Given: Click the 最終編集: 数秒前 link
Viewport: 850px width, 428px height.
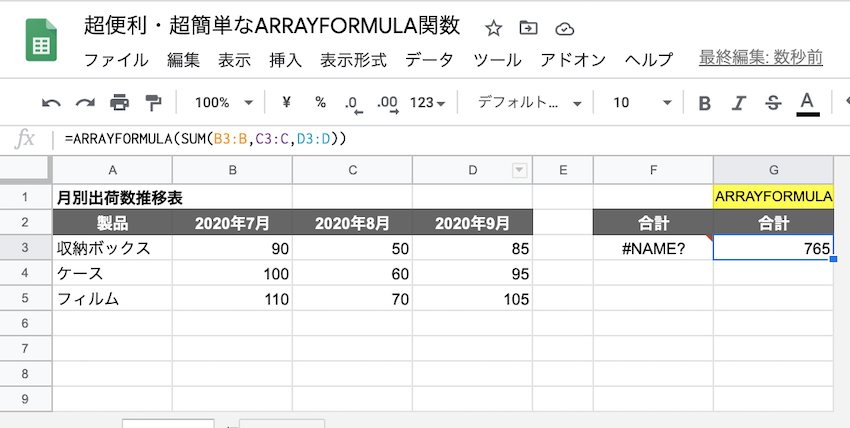Looking at the screenshot, I should tap(761, 58).
